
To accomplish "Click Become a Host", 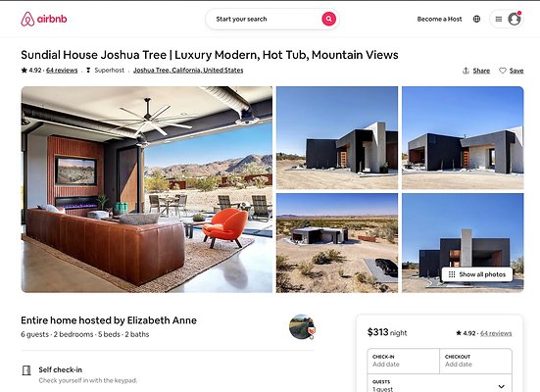I will [x=439, y=19].
